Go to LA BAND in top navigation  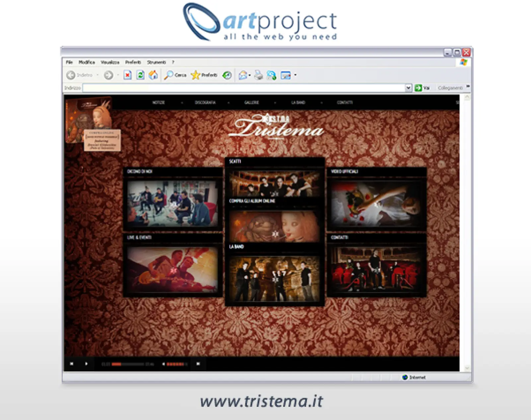298,103
